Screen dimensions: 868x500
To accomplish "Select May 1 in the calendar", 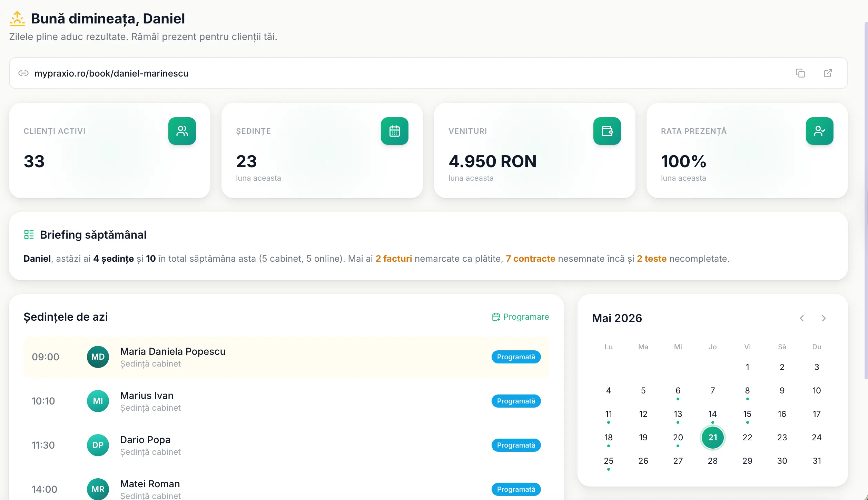I will tap(747, 367).
